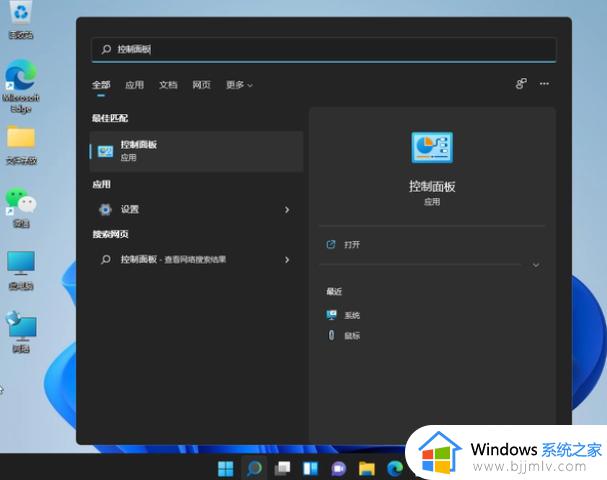Image resolution: width=607 pixels, height=480 pixels.
Task: Click inside the 控制面板 search text field
Action: 324,49
